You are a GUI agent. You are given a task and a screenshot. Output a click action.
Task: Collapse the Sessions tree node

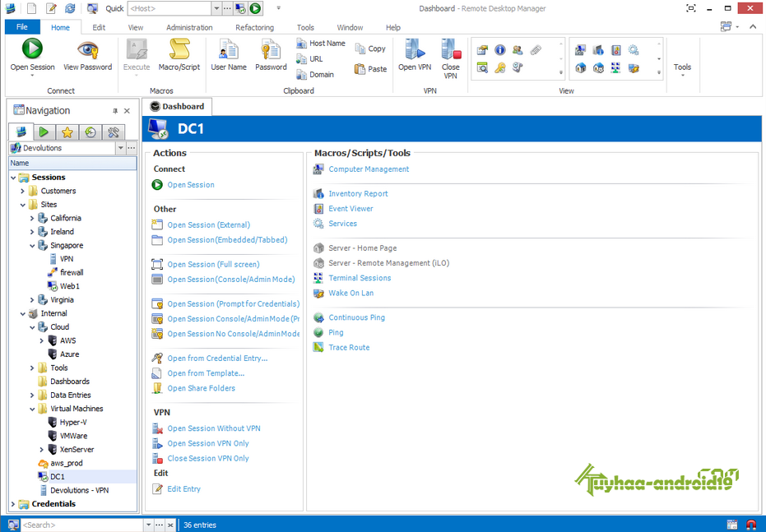pos(13,178)
